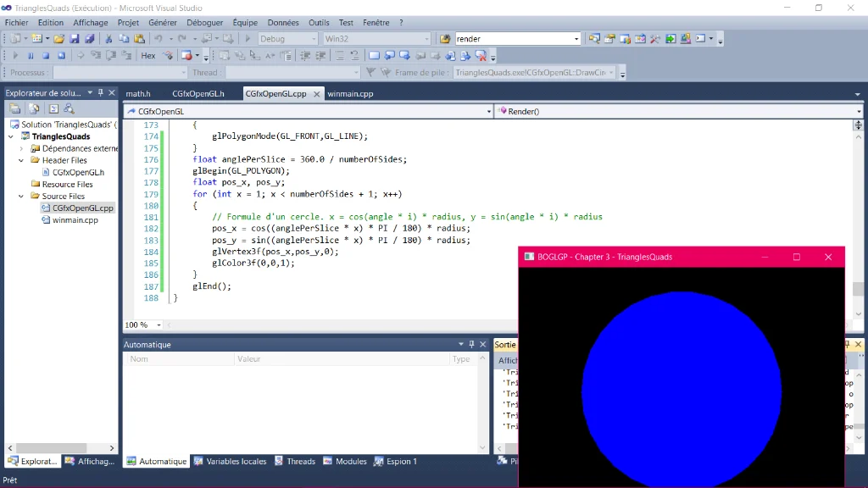Select CGfxOpenGL.h under Header Files
Screen dimensions: 868x488
[78, 172]
